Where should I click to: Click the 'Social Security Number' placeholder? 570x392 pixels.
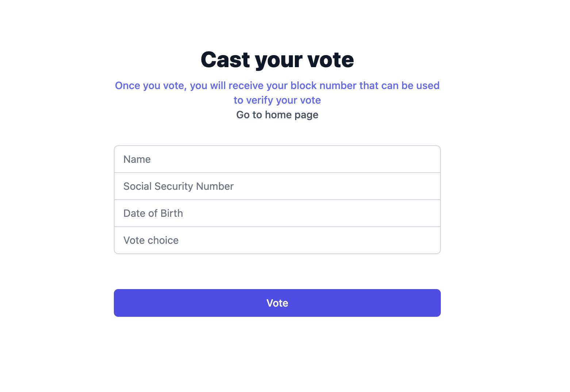[178, 186]
